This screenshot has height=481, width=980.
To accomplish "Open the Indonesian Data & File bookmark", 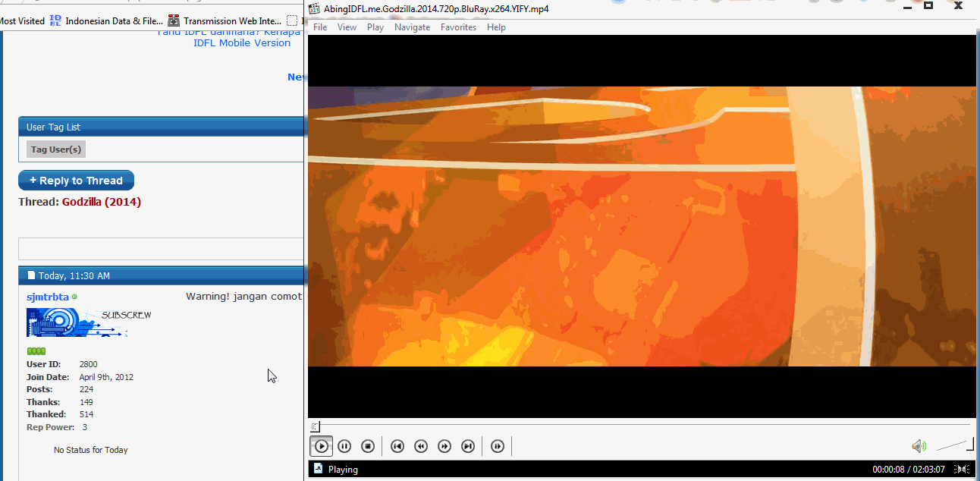I will pos(114,21).
